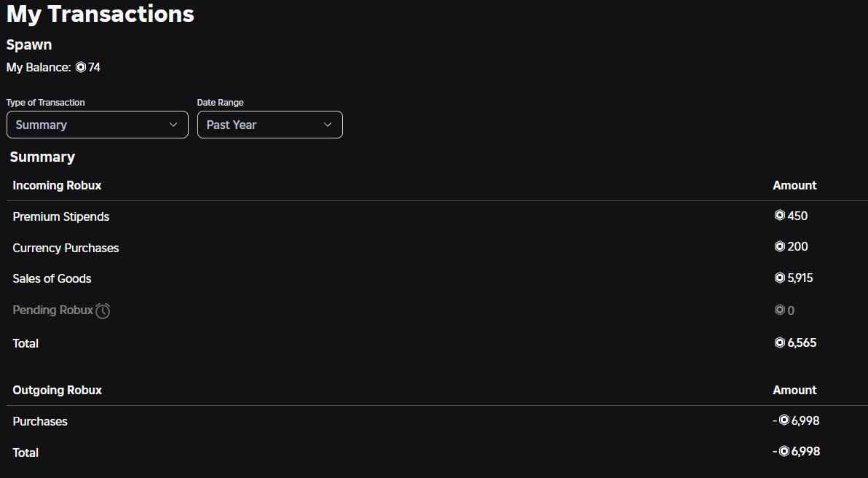Click Robux icon next to Premium Stipends amount
868x478 pixels.
click(x=779, y=216)
